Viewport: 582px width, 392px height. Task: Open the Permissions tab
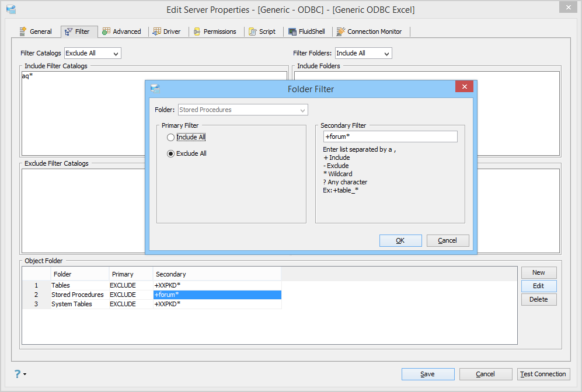[215, 32]
